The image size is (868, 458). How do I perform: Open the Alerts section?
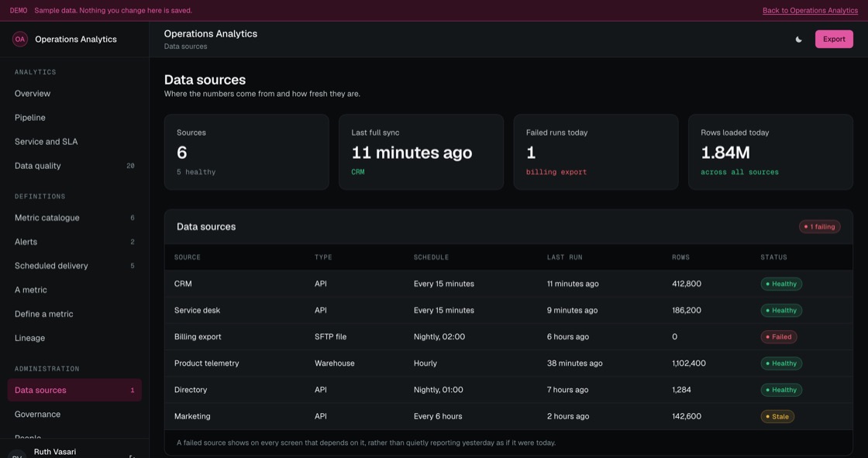tap(74, 242)
